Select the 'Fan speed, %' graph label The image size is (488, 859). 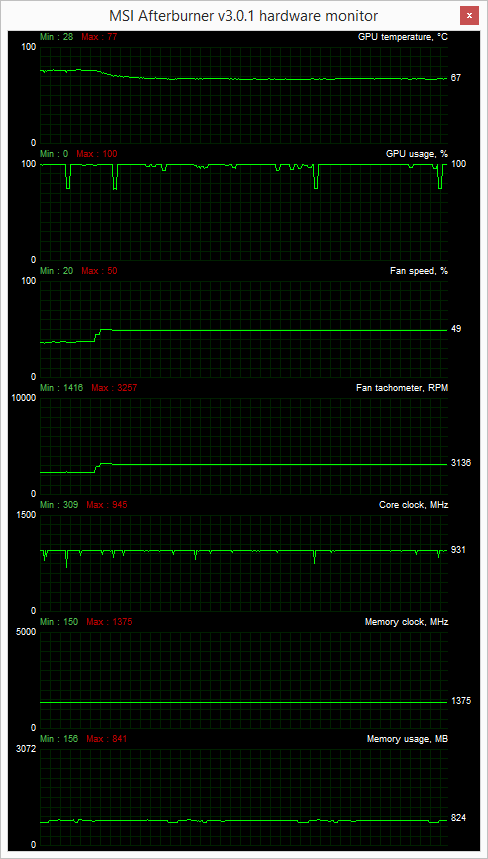point(419,271)
